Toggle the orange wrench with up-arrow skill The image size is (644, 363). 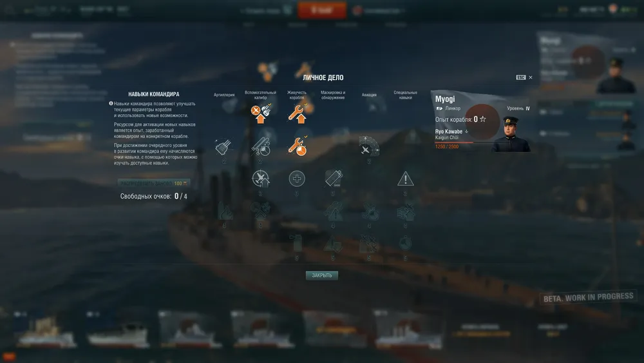coord(297,113)
